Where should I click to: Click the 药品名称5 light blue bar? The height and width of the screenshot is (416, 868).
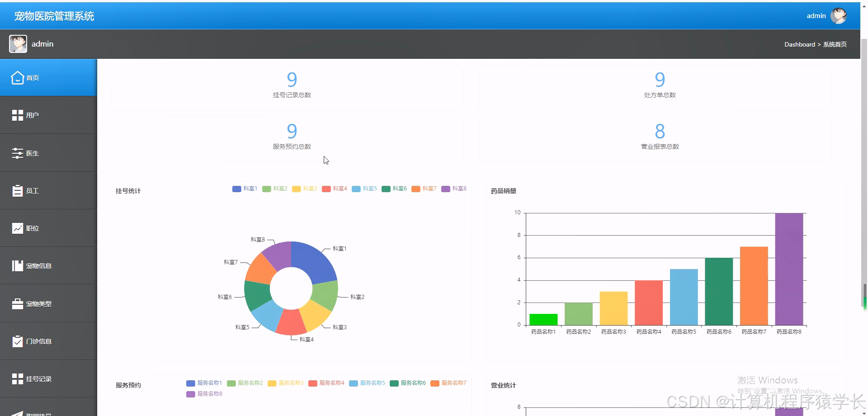coord(684,297)
